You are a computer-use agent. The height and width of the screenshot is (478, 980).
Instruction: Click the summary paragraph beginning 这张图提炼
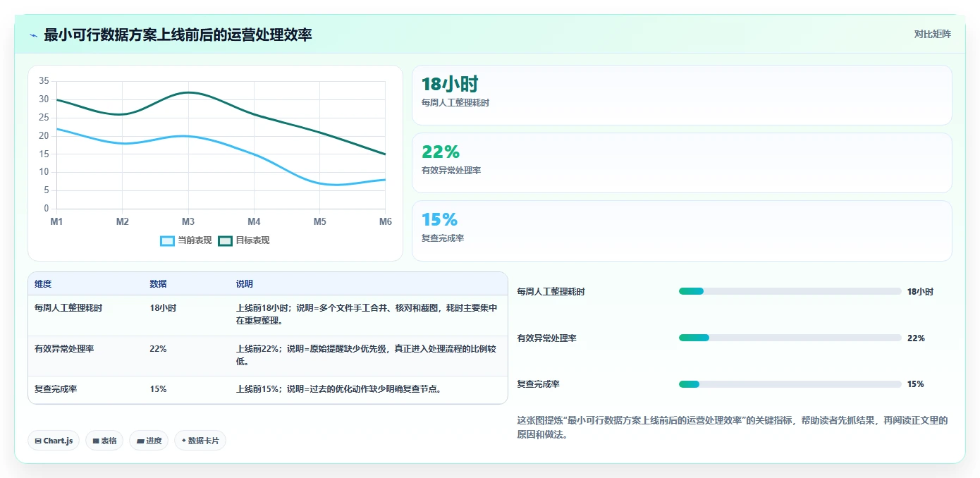733,427
